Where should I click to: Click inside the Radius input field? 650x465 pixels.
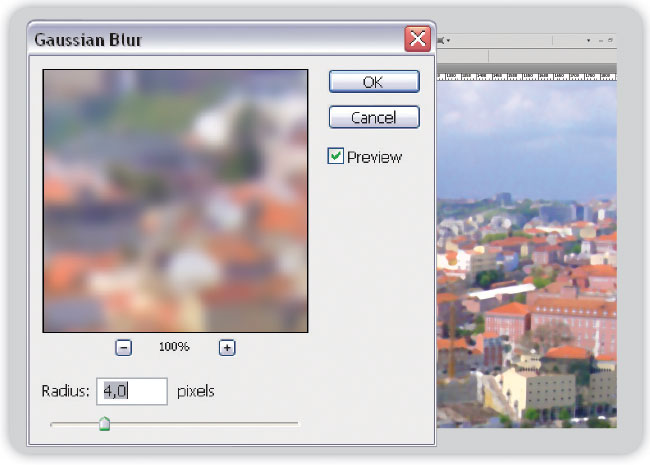(131, 390)
